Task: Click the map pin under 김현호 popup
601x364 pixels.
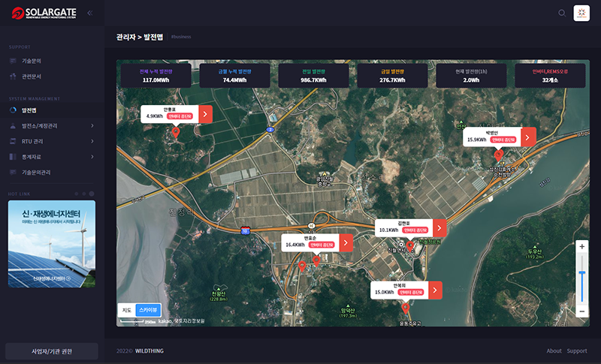Action: pyautogui.click(x=410, y=245)
